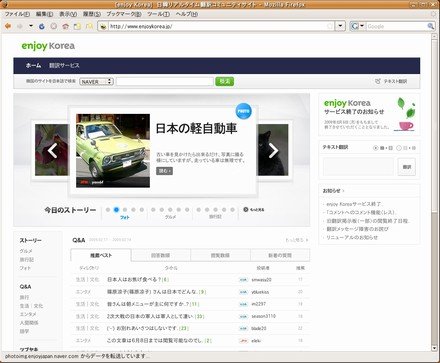
Task: Open the 履歴 menu
Action: coord(91,14)
